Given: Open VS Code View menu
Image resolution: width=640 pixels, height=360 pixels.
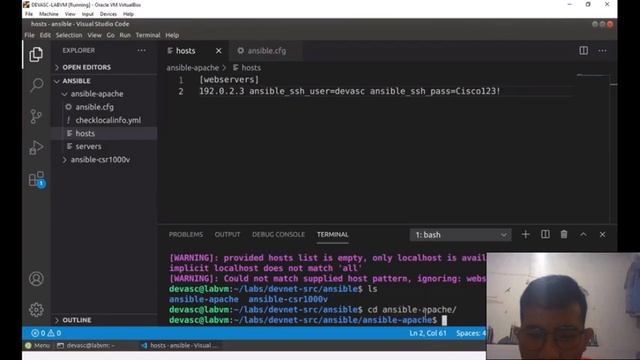Looking at the screenshot, I should tap(94, 35).
